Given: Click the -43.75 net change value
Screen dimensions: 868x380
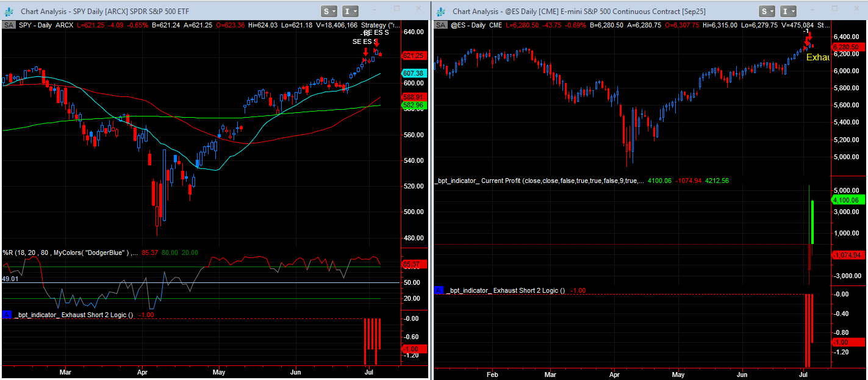Looking at the screenshot, I should pyautogui.click(x=553, y=25).
